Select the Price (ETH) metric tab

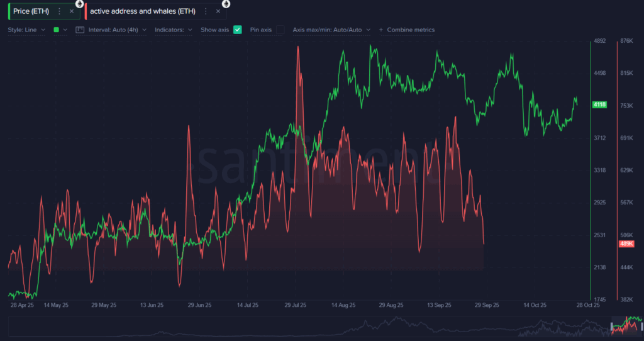(31, 11)
